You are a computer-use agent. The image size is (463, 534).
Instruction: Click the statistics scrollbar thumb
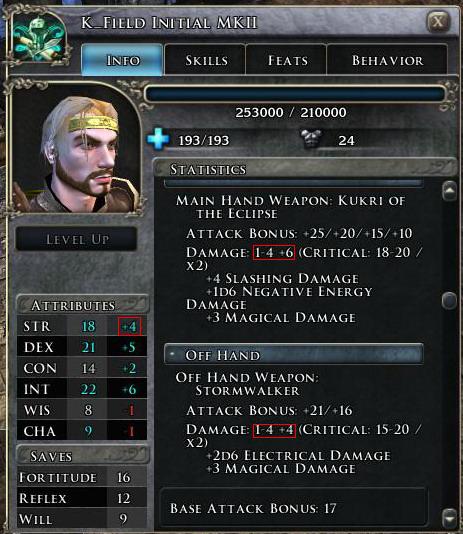pyautogui.click(x=449, y=300)
